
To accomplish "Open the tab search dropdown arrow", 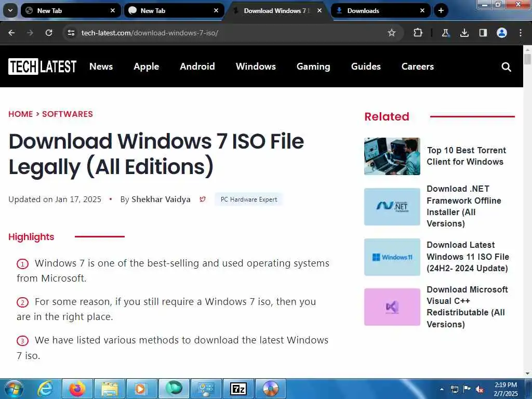I will pyautogui.click(x=10, y=10).
